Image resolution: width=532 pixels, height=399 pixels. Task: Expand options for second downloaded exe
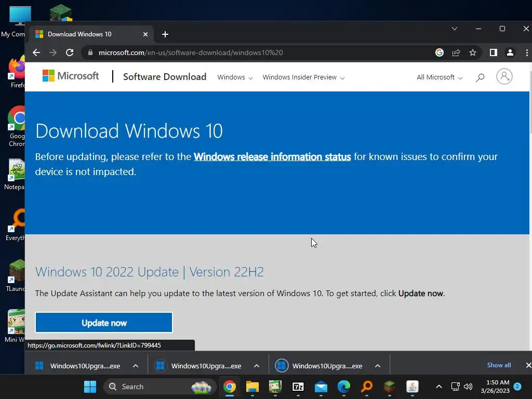click(257, 366)
